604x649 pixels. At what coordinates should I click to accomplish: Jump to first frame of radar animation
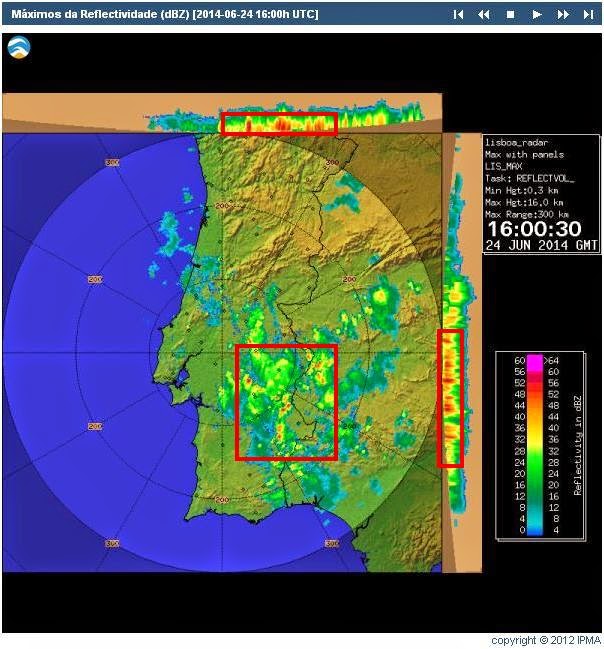[x=458, y=14]
